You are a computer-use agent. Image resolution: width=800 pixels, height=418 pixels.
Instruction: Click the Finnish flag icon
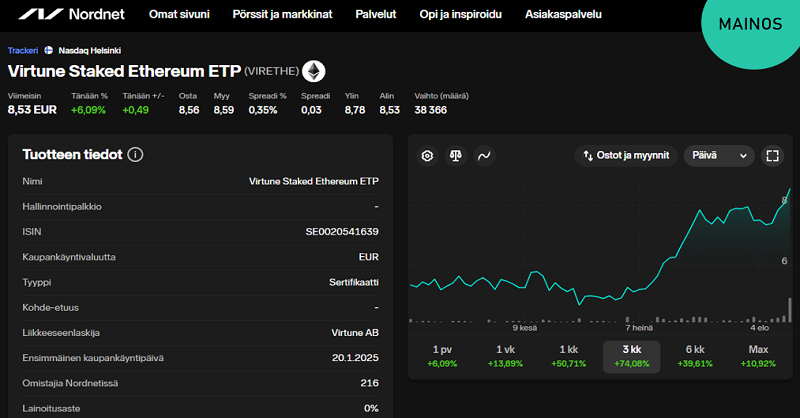tap(48, 51)
